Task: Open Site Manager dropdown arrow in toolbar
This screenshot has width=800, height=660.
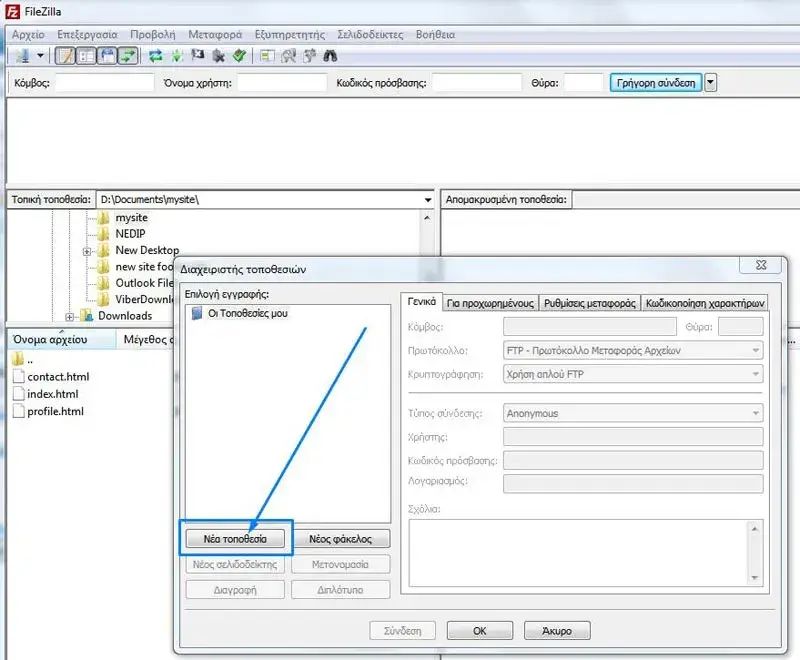Action: click(x=40, y=56)
